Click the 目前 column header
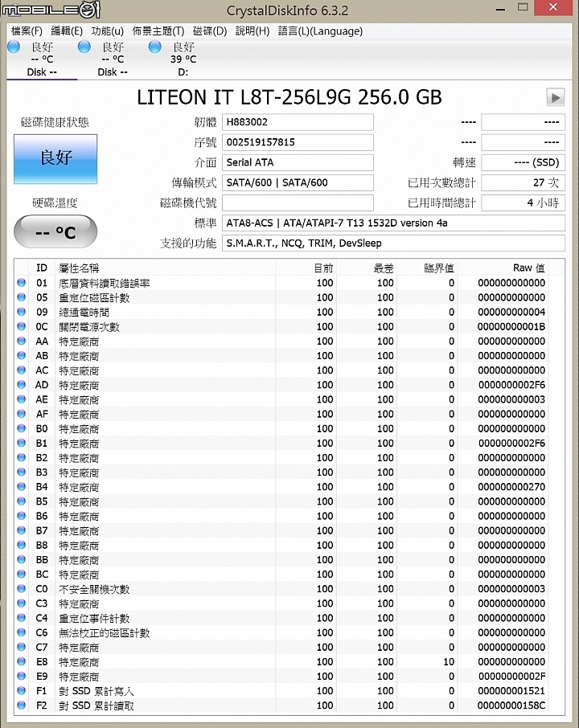Viewport: 579px width, 728px height. pos(306,268)
